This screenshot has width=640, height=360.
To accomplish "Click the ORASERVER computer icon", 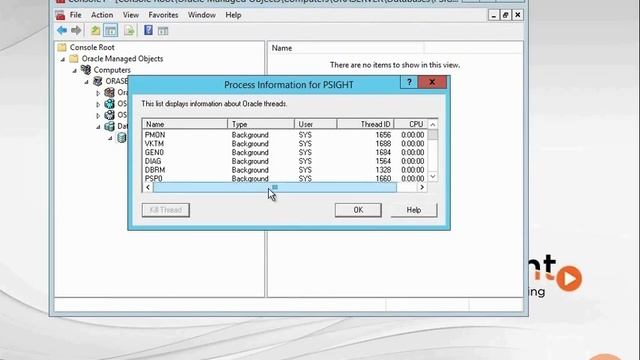I will click(x=98, y=81).
